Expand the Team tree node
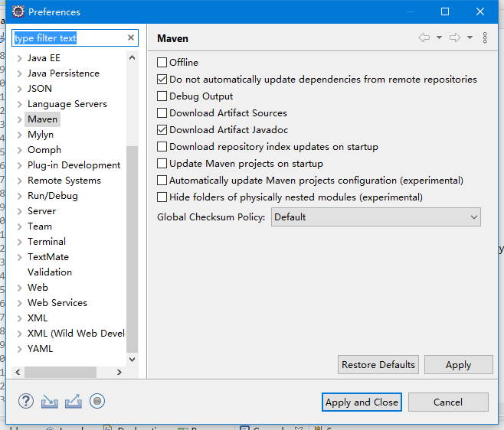This screenshot has width=504, height=430. [20, 226]
